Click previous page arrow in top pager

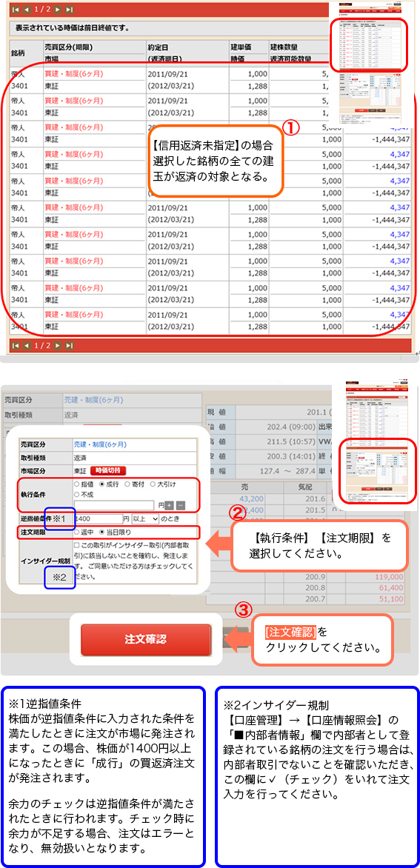point(26,10)
